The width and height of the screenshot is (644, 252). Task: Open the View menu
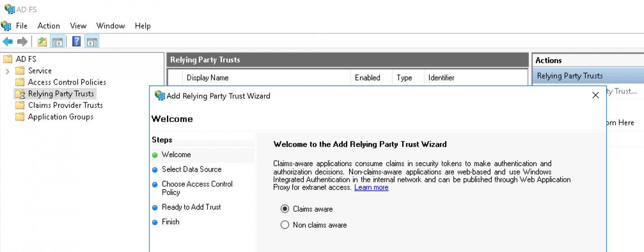coord(78,26)
